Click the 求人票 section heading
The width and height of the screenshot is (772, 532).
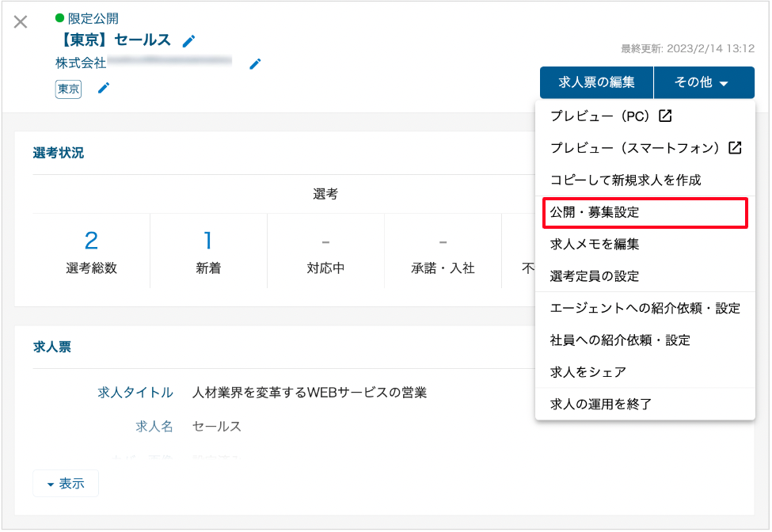coord(52,347)
